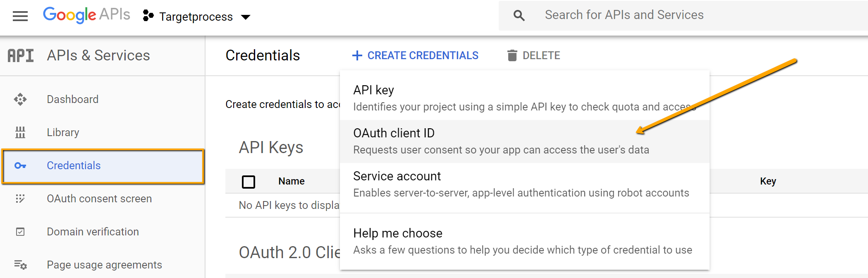Click the Targetprocess project icon
The height and width of the screenshot is (278, 868).
[148, 16]
